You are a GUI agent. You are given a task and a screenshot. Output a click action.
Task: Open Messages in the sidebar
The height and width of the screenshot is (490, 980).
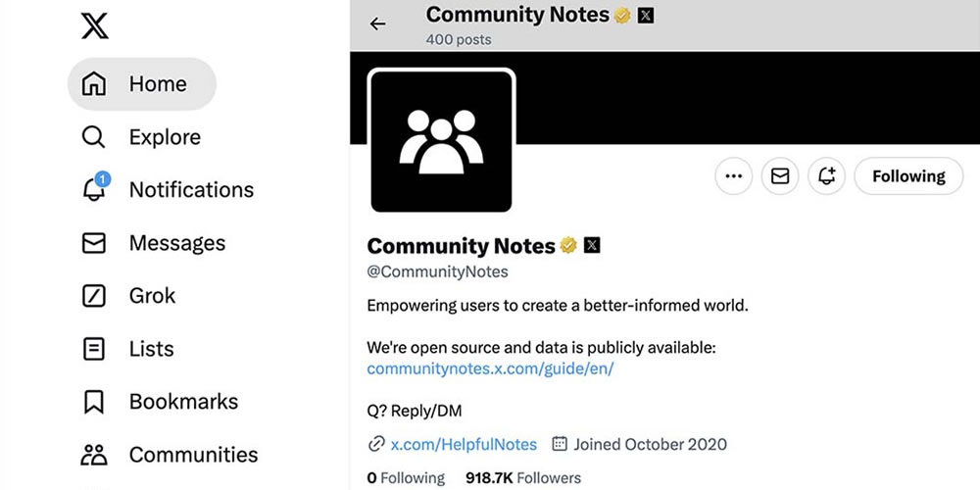[153, 242]
